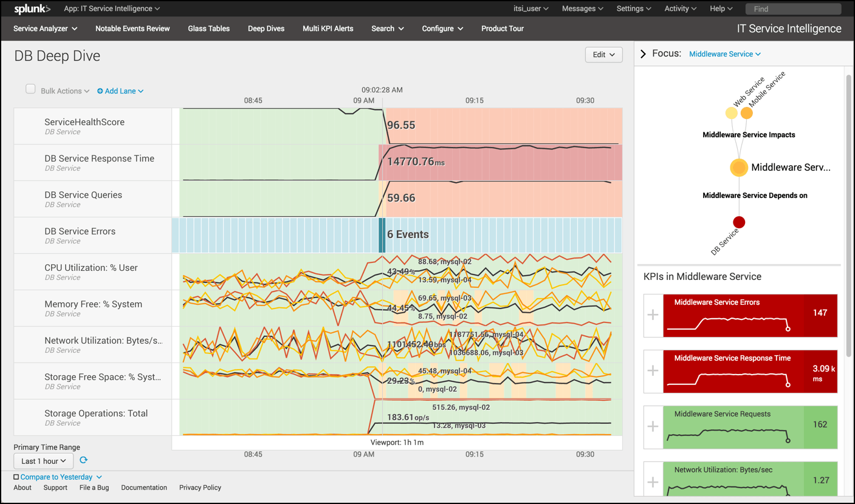
Task: Open Notable Events Review
Action: click(132, 29)
